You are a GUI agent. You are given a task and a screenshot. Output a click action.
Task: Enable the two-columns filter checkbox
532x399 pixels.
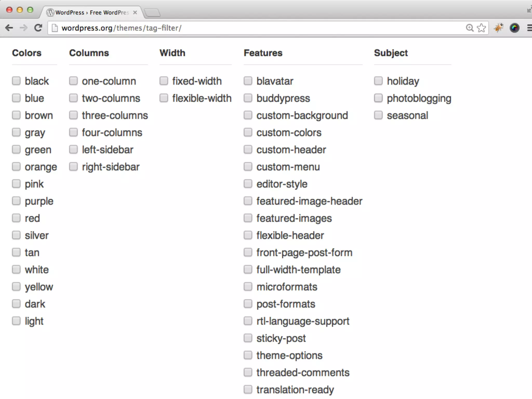click(x=74, y=98)
